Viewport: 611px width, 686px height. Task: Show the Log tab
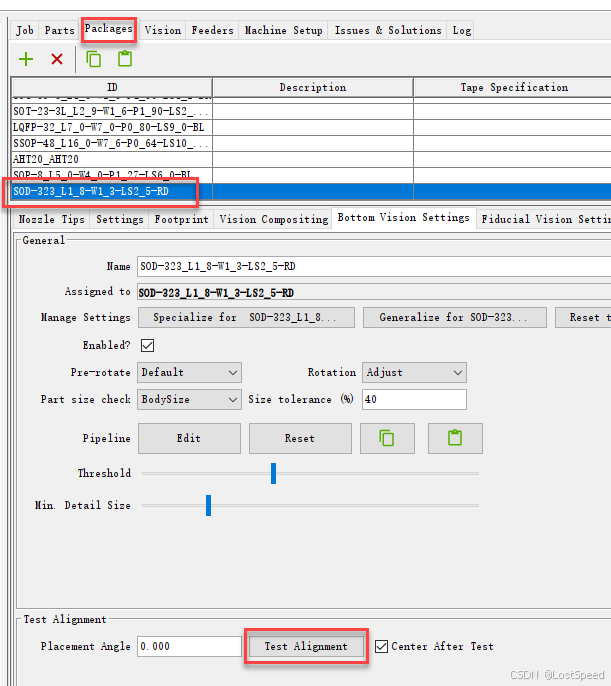pos(462,30)
